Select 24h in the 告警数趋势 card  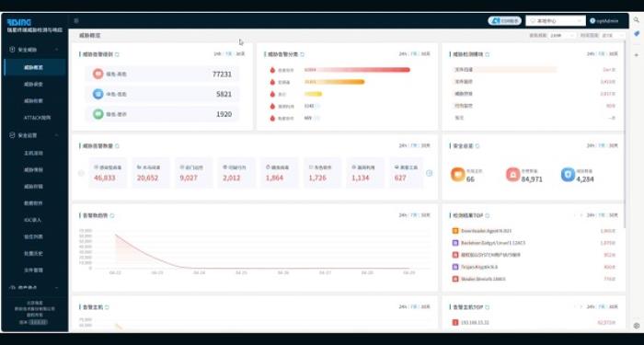coord(403,214)
